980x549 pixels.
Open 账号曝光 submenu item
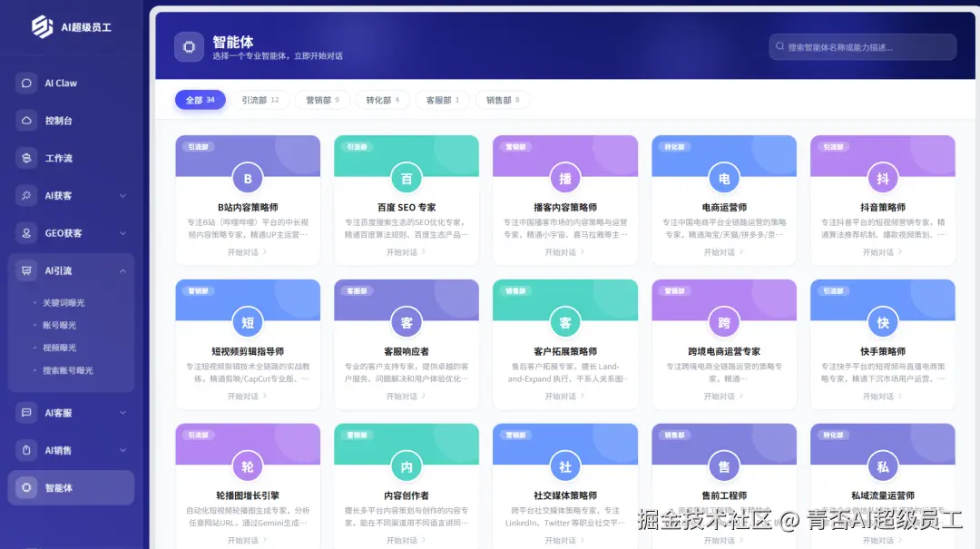point(59,325)
